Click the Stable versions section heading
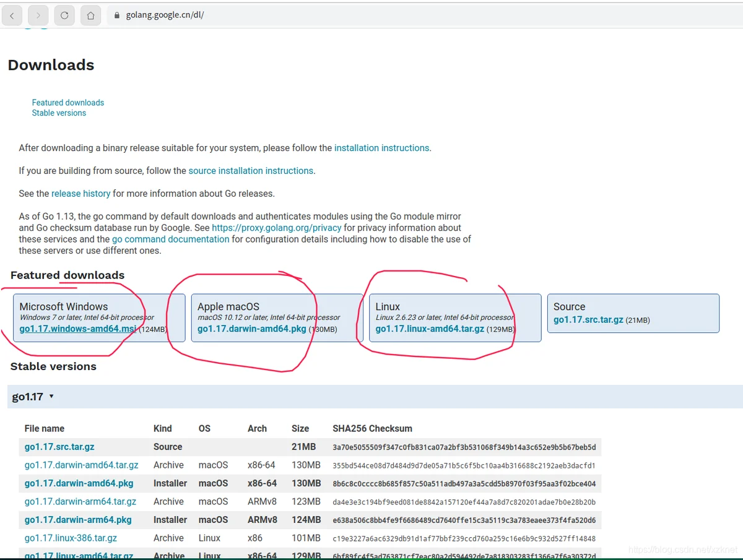 point(53,366)
